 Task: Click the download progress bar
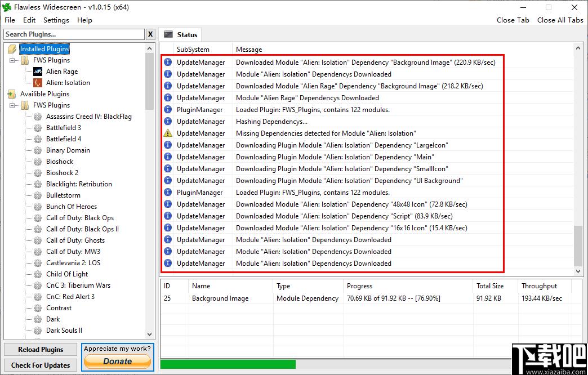336,364
